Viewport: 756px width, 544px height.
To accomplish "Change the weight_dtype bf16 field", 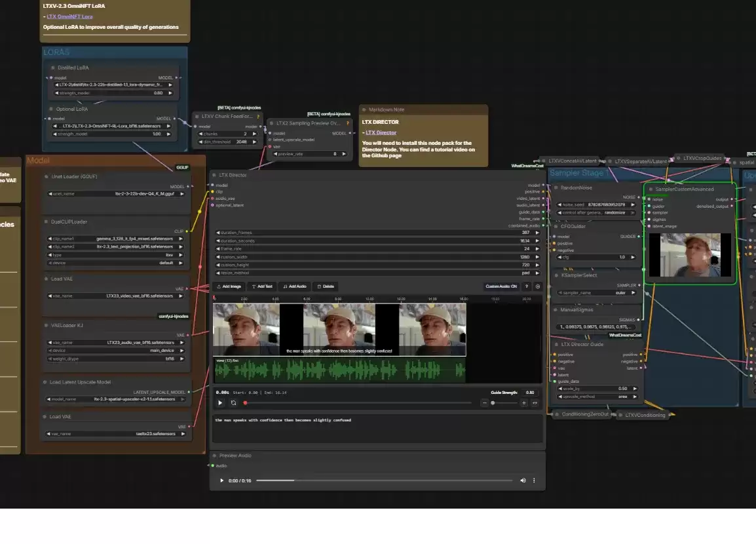I will [x=116, y=359].
